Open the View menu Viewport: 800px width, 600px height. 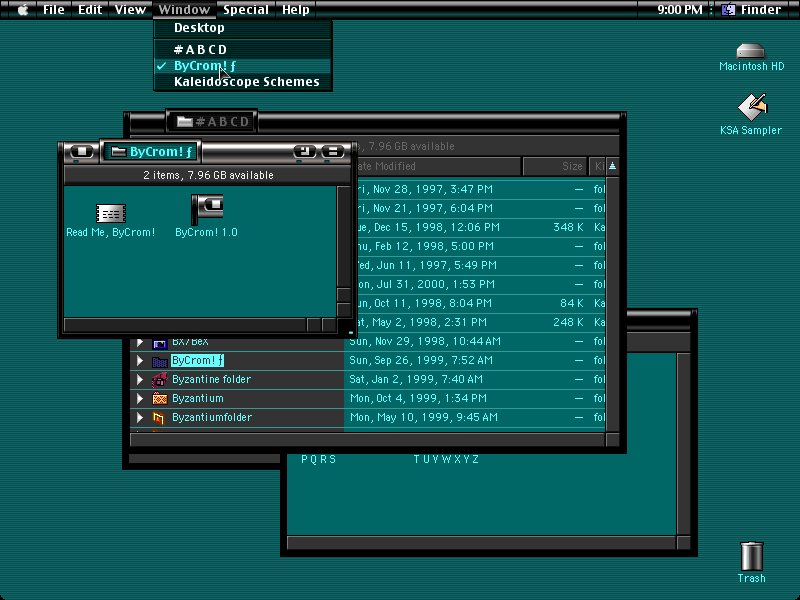130,10
